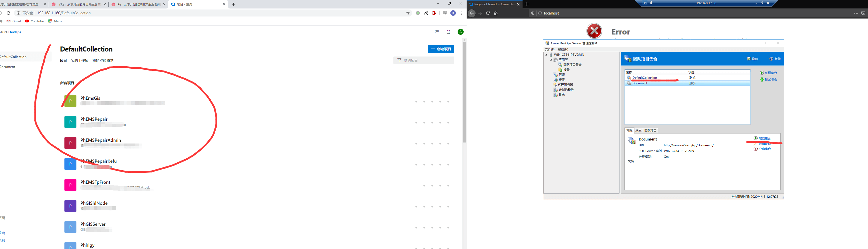Click the PhEmsGis project tile icon

click(70, 101)
